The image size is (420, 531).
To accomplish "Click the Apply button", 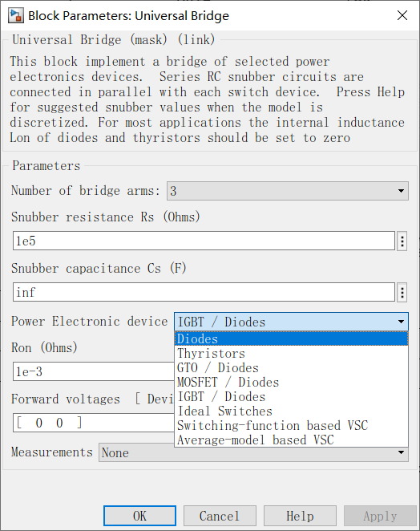I will [x=380, y=516].
